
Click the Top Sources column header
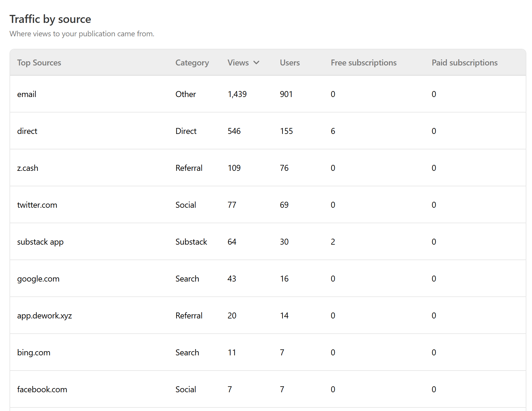[x=39, y=62]
